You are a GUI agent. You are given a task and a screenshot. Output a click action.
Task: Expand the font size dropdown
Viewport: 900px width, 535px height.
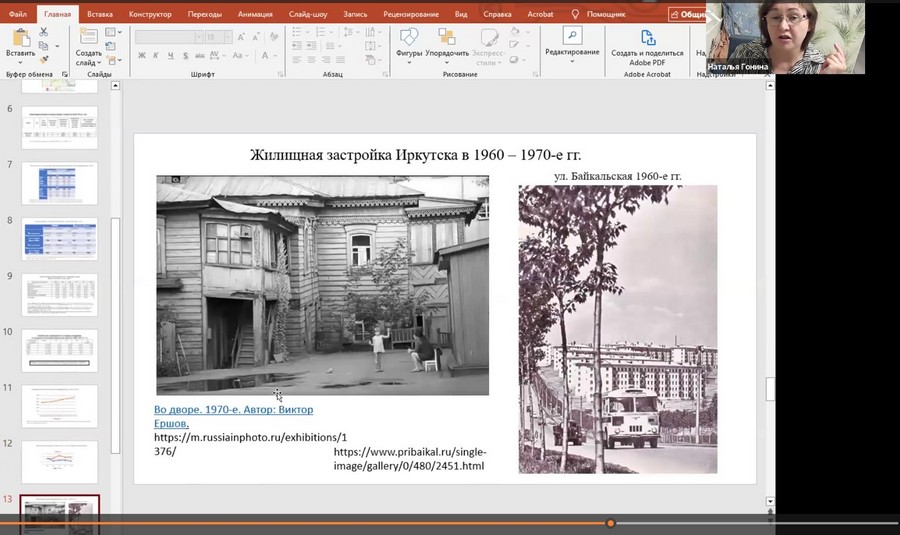tap(227, 37)
